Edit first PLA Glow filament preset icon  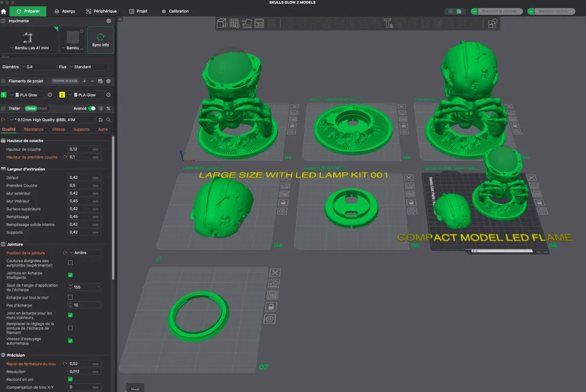click(x=50, y=95)
